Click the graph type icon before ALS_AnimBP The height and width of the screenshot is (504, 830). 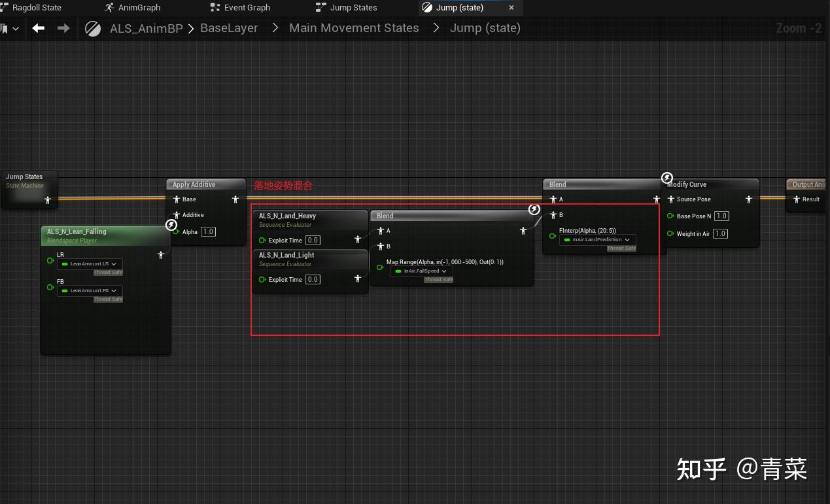point(93,28)
